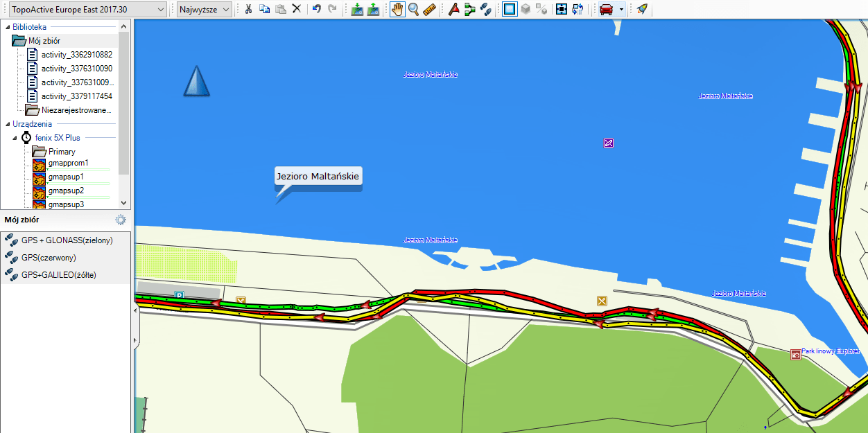Click the purple point of interest marker on lake
Viewport: 868px width, 433px height.
[609, 143]
